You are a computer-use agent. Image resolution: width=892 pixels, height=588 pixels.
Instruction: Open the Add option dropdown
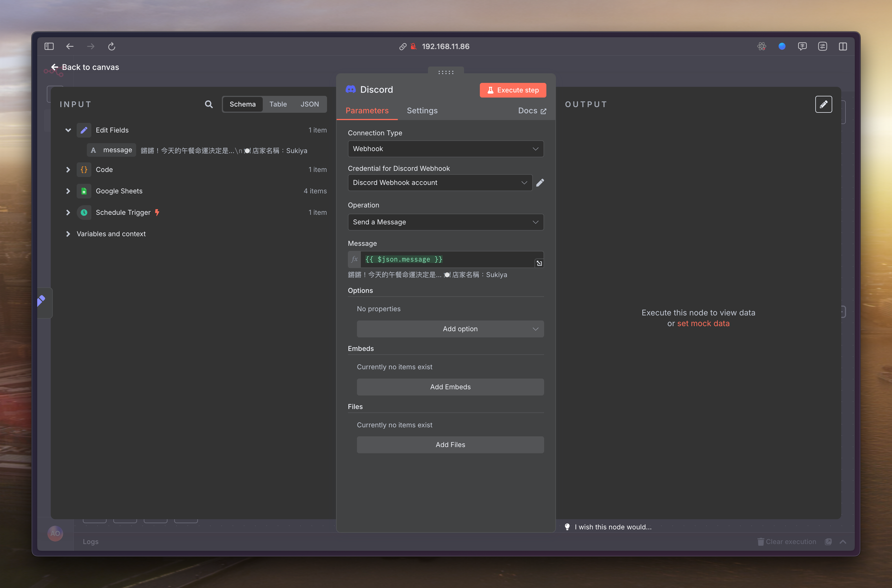click(450, 329)
